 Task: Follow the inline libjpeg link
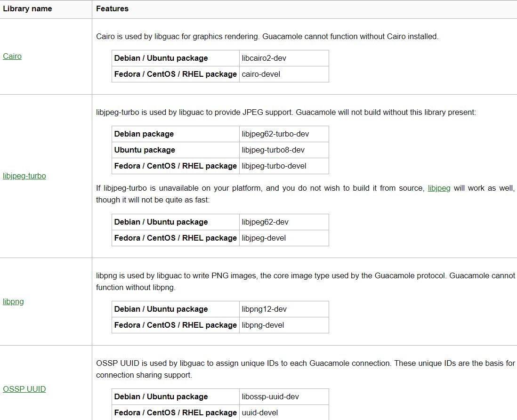tap(439, 188)
